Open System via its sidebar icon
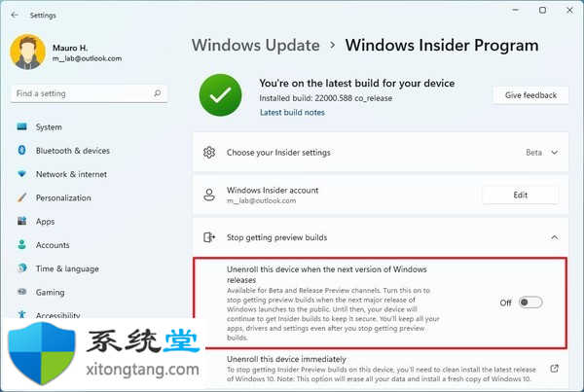 click(x=22, y=127)
